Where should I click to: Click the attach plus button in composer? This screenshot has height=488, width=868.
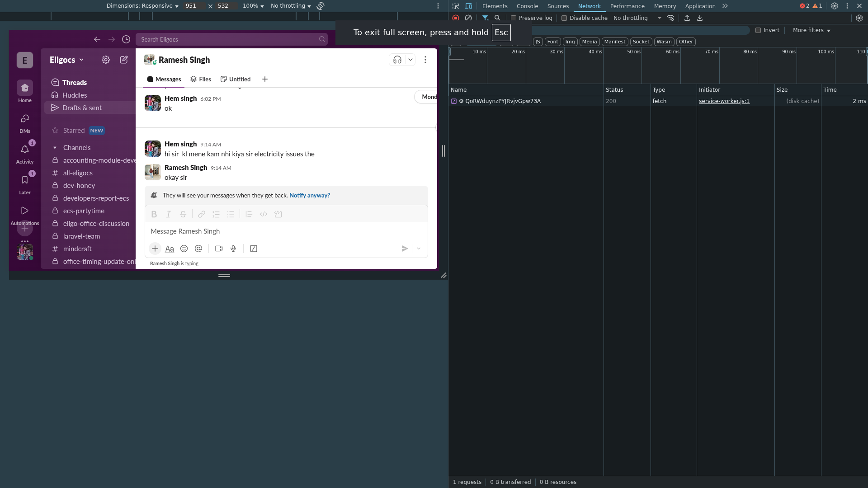(x=155, y=249)
